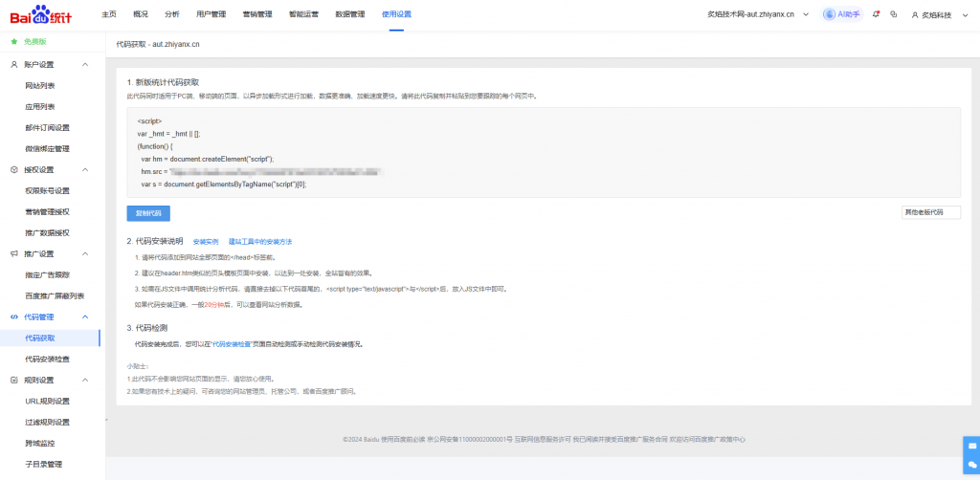This screenshot has height=480, width=980.
Task: Open 权限账号设置 in the sidebar
Action: [48, 191]
